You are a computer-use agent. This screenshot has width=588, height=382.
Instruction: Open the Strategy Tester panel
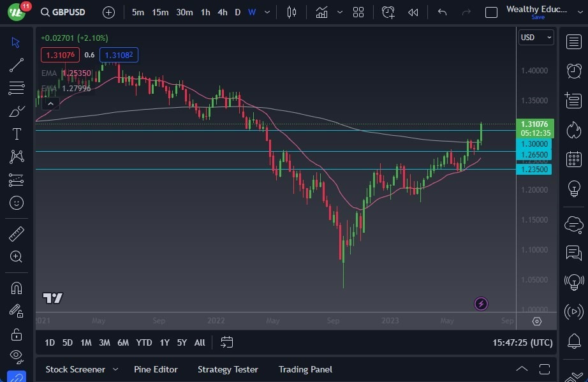coord(228,369)
